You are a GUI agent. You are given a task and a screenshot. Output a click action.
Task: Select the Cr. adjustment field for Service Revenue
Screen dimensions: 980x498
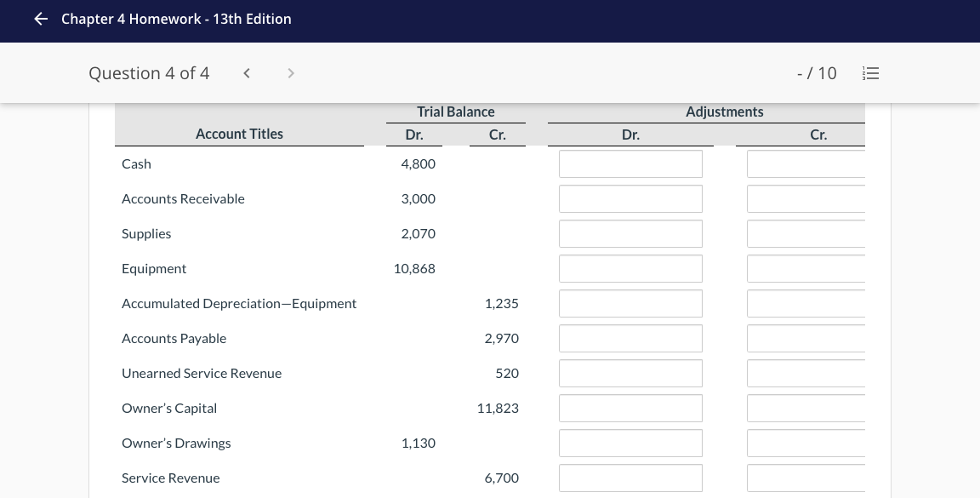pos(805,478)
